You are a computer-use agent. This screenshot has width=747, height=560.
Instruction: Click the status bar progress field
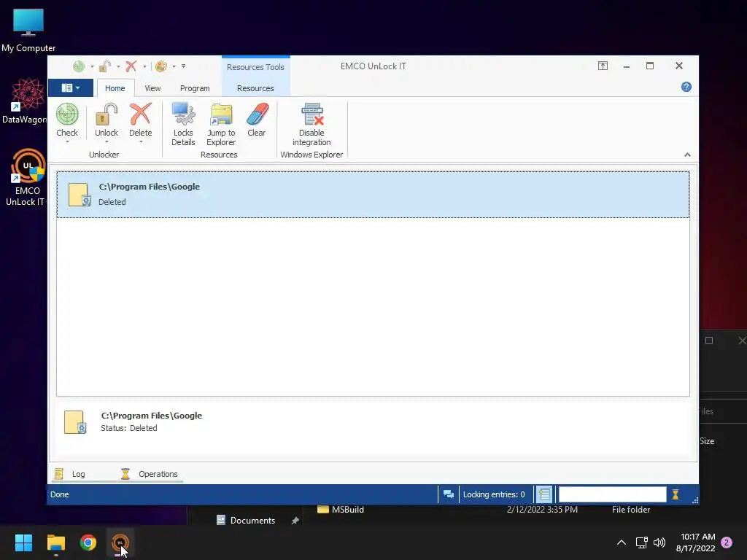pos(612,494)
